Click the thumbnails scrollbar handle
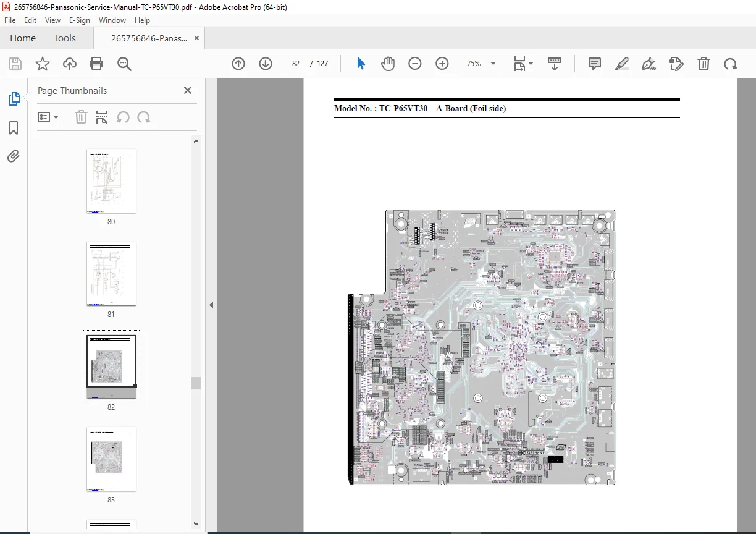The image size is (756, 534). click(x=196, y=383)
